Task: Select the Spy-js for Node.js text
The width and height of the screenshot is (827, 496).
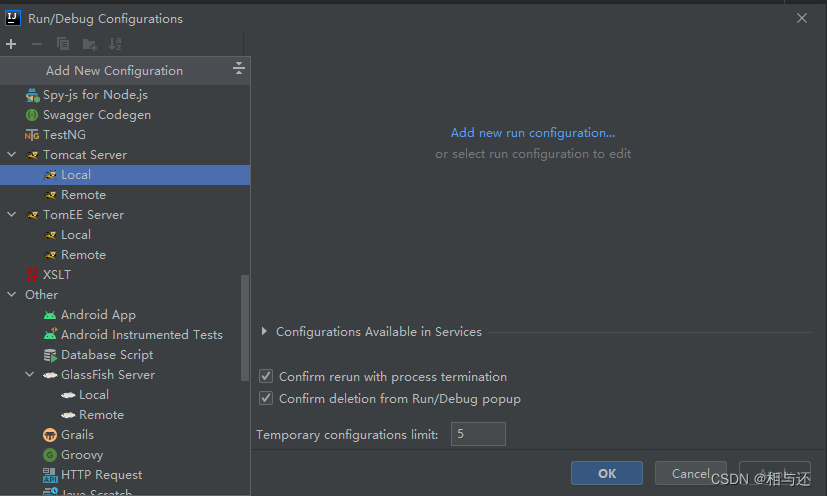Action: [95, 95]
